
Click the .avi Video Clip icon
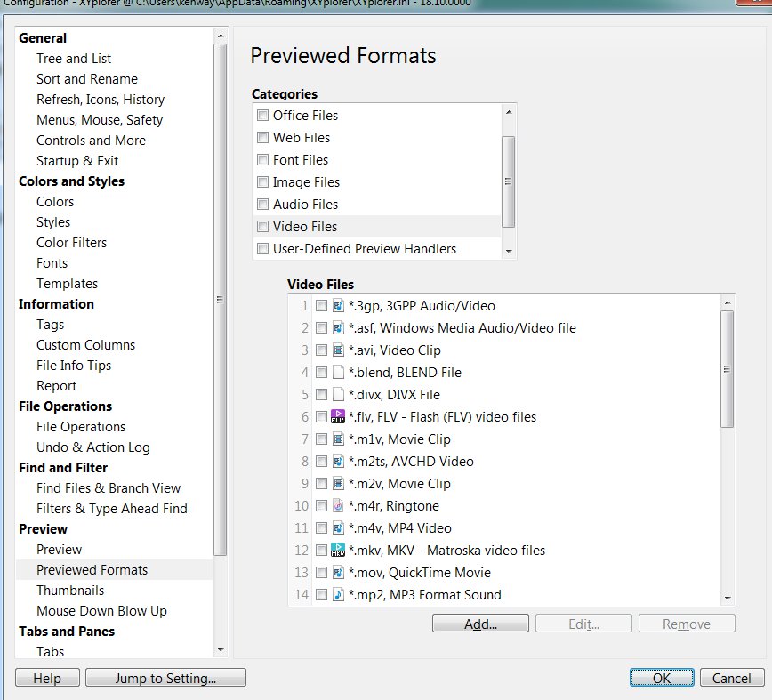(338, 350)
